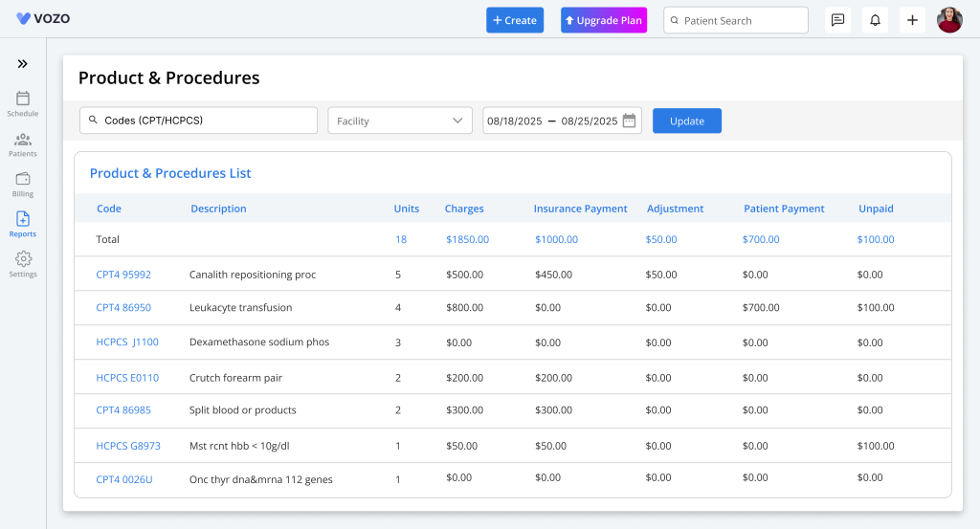
Task: Open the CPT4 95992 code link
Action: [x=123, y=275]
